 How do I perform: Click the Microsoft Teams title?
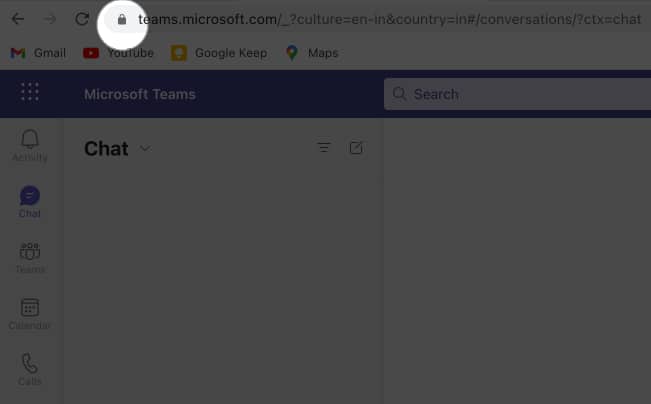tap(140, 94)
